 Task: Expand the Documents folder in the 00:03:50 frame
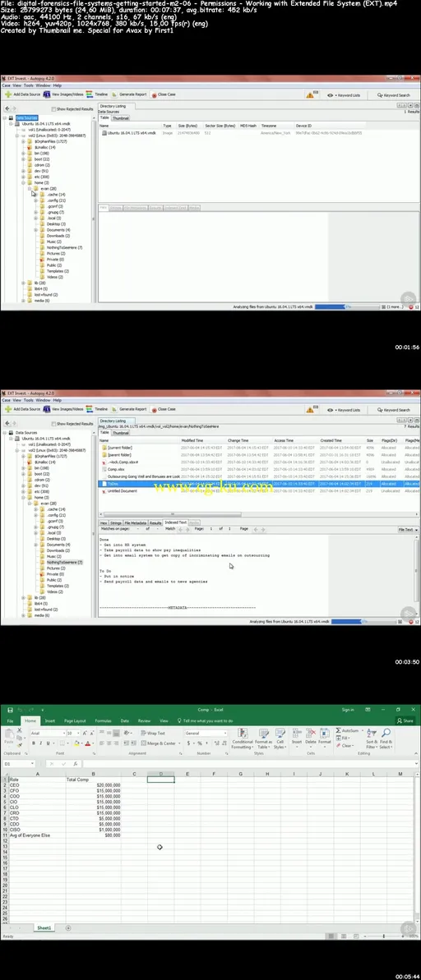click(x=36, y=545)
